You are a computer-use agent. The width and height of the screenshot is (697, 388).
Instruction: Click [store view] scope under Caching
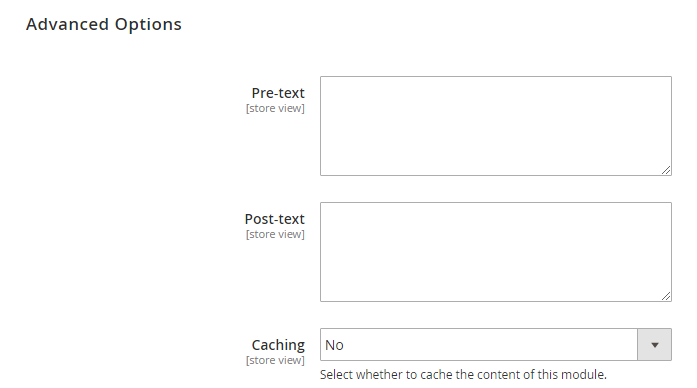[275, 360]
